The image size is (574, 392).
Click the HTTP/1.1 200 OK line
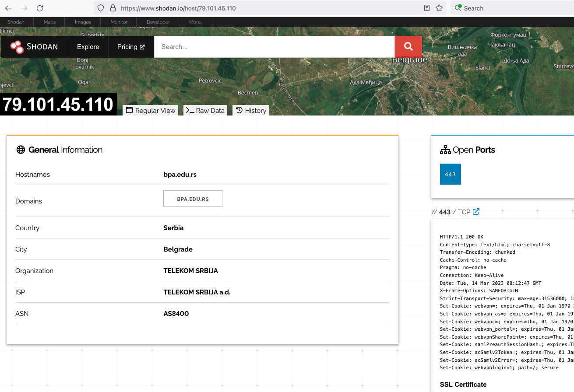coord(461,237)
